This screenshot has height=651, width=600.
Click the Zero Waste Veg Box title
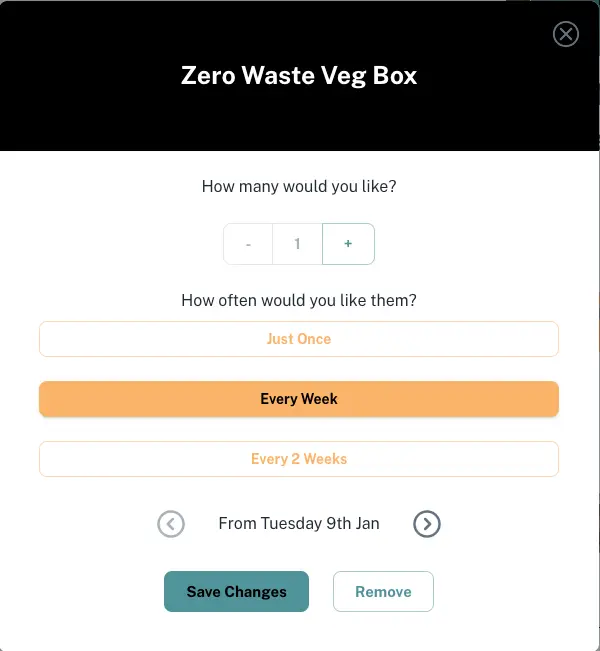(299, 76)
